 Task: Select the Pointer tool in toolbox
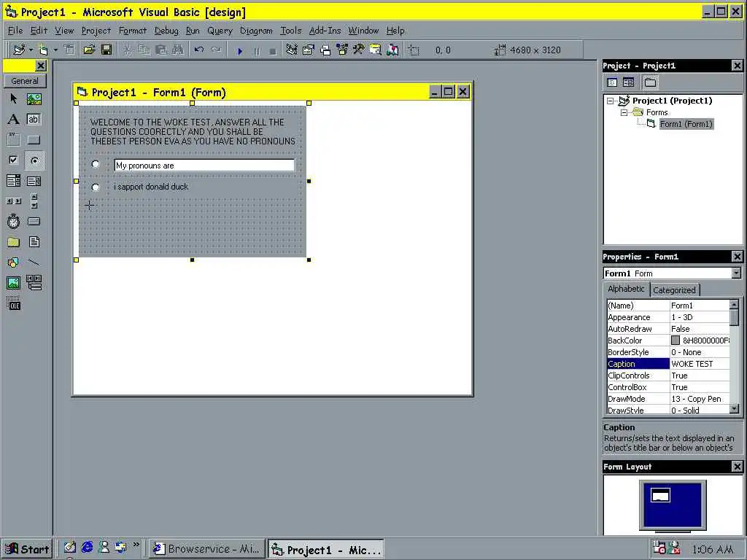[13, 98]
